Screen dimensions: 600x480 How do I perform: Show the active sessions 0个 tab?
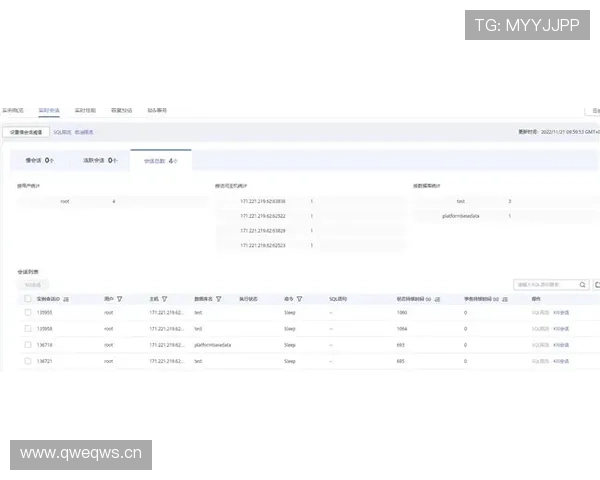click(x=100, y=160)
